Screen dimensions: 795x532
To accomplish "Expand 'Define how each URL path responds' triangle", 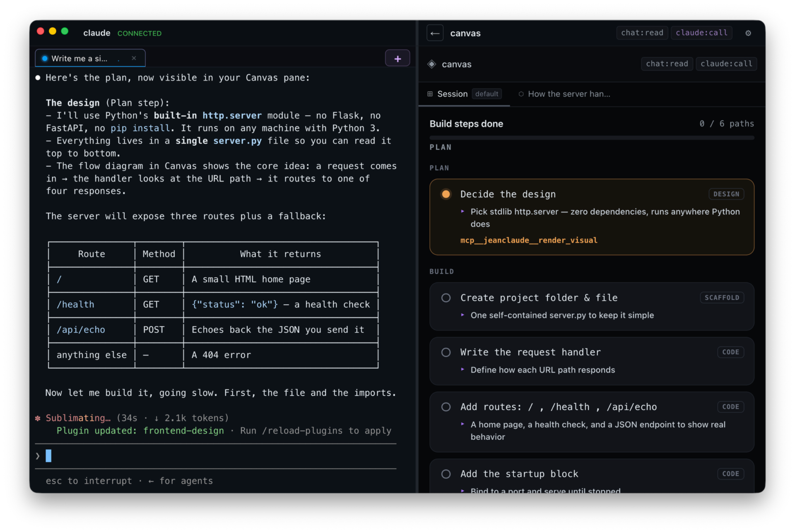I will pos(463,369).
